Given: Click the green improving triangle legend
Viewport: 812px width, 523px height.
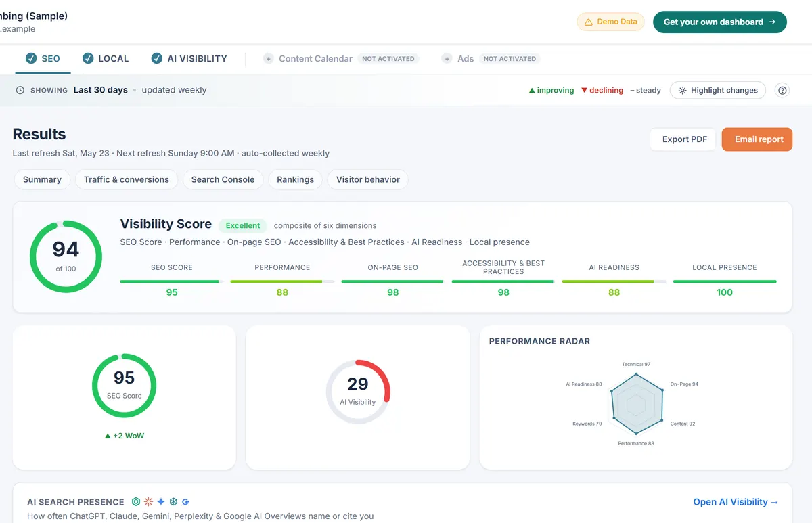Looking at the screenshot, I should pyautogui.click(x=532, y=90).
